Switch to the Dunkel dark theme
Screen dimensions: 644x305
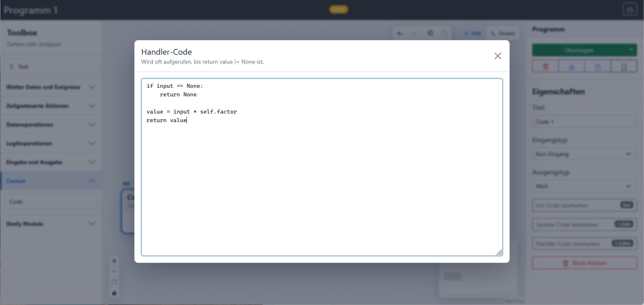(x=503, y=33)
